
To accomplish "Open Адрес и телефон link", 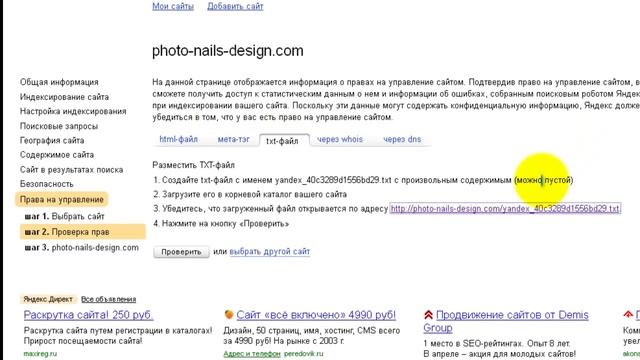I will click(x=252, y=354).
